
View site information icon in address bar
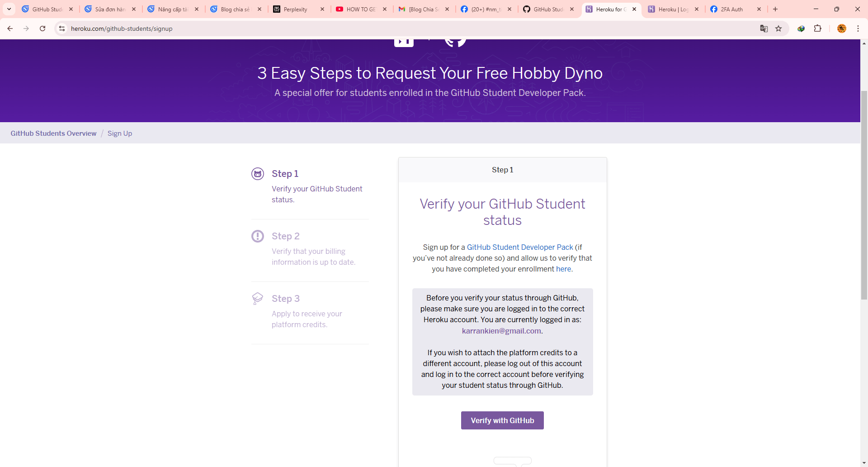point(62,29)
